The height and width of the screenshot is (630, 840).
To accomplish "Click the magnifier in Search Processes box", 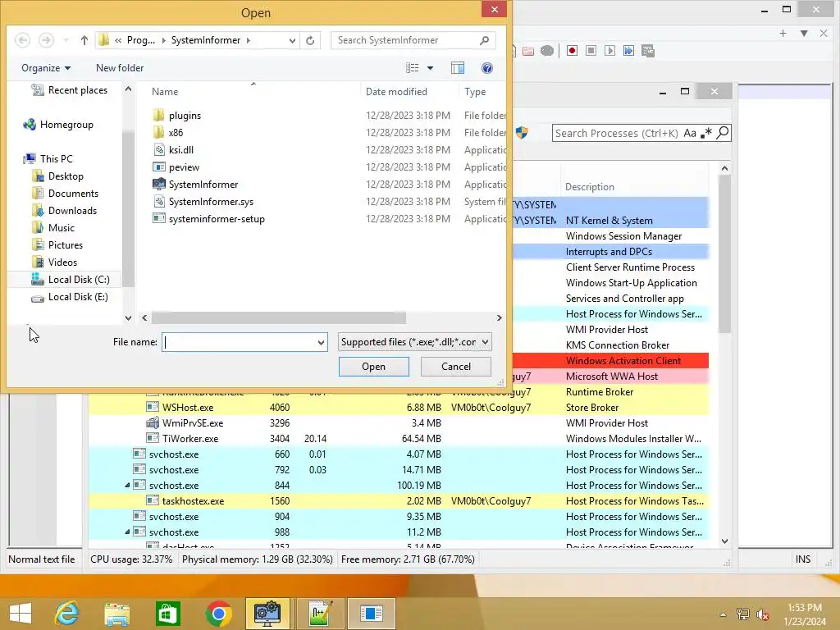I will coord(722,132).
